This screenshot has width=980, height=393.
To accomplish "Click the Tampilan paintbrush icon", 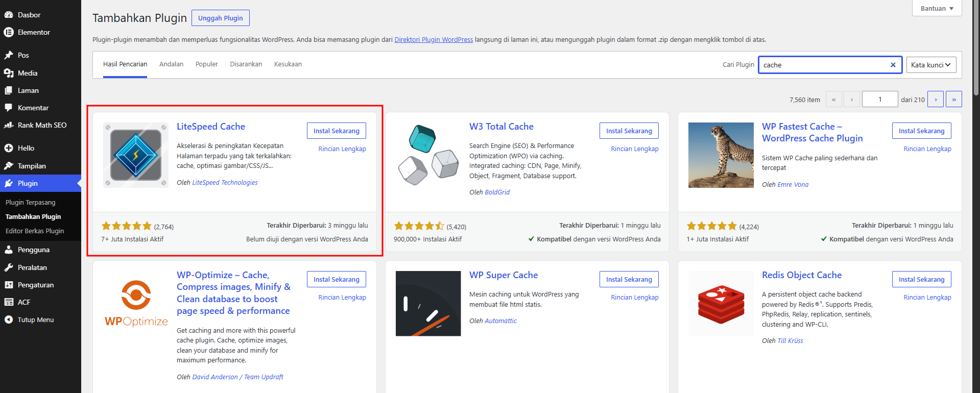I will (9, 166).
